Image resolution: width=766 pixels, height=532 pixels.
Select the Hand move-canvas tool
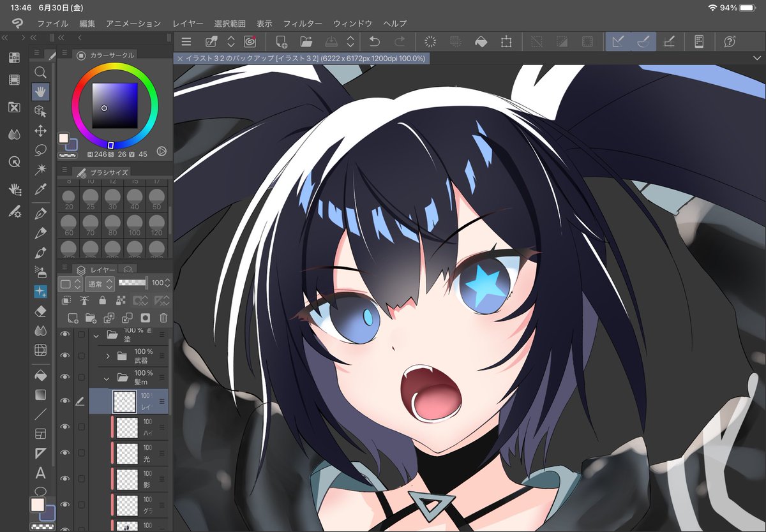(40, 92)
